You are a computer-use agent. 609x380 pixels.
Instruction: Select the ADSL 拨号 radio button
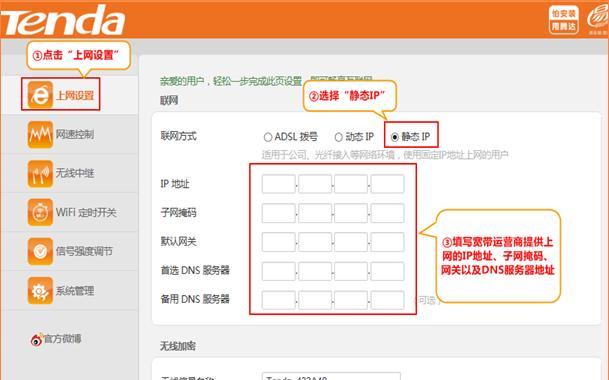tap(268, 137)
